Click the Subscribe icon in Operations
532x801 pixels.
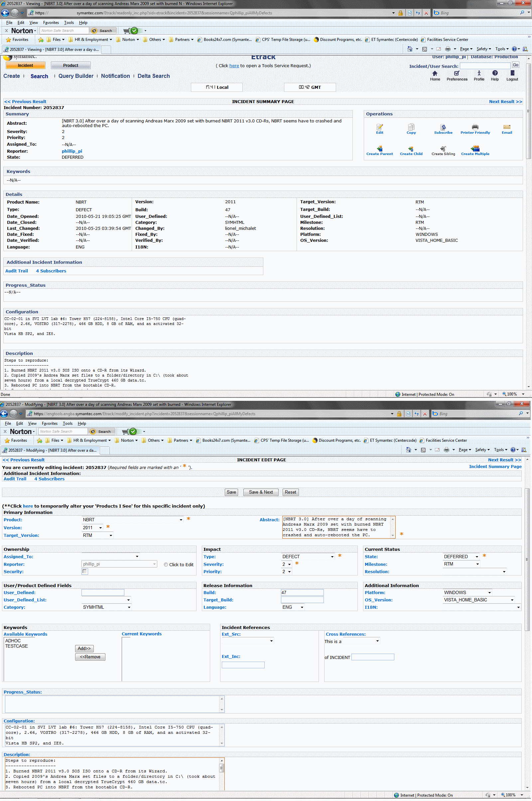coord(443,127)
